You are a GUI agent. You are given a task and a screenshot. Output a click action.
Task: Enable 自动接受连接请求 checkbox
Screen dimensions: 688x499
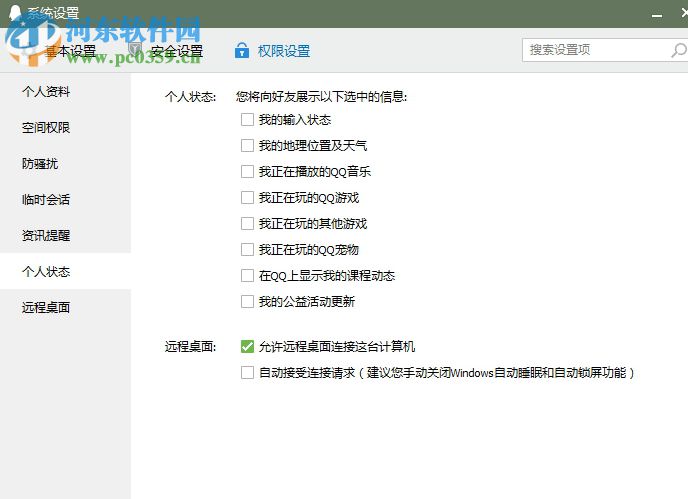[x=247, y=373]
